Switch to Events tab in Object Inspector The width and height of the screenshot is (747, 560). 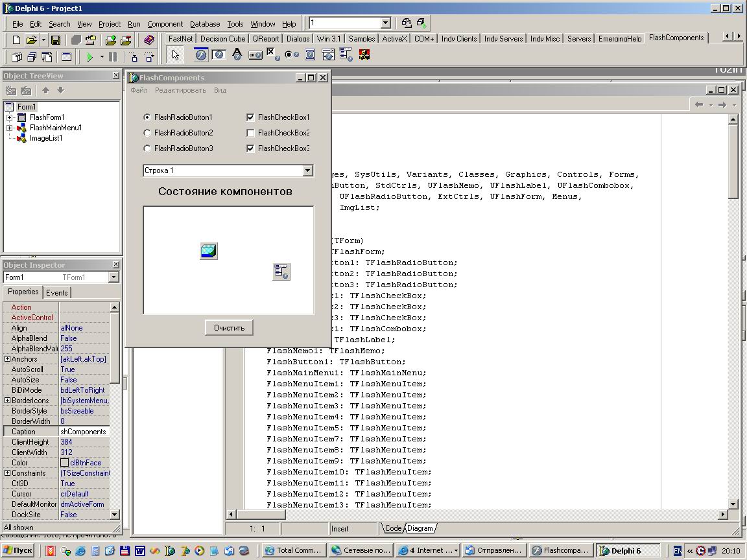56,293
